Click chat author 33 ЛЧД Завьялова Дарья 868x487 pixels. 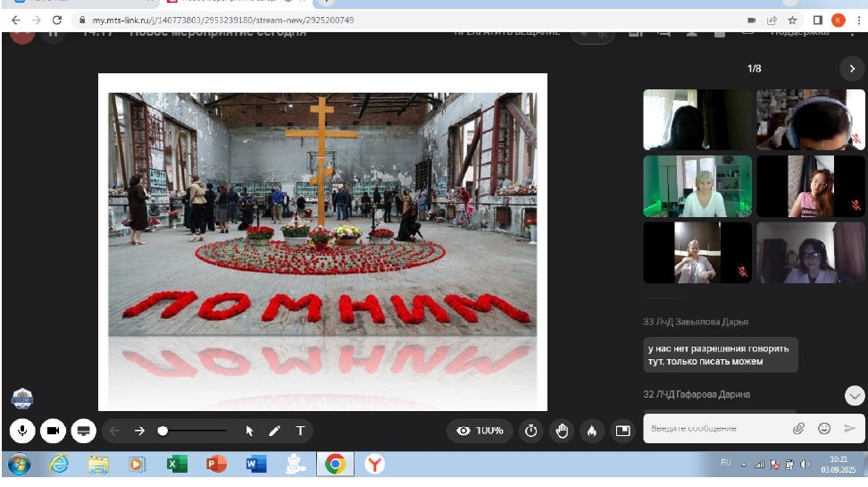(696, 322)
